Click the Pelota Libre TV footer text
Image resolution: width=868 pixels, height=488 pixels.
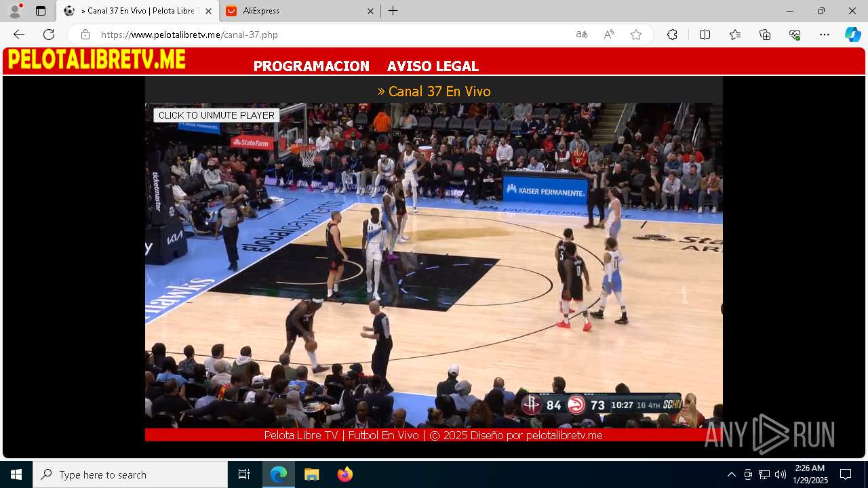pos(433,435)
